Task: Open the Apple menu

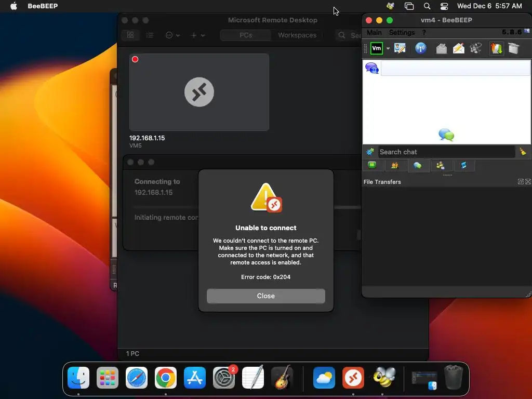Action: 14,6
